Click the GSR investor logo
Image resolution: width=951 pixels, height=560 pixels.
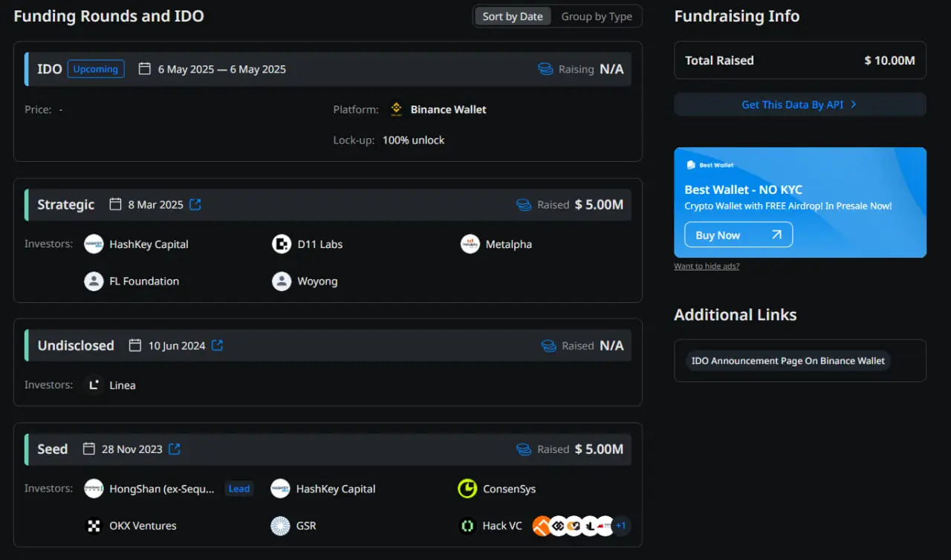tap(280, 526)
